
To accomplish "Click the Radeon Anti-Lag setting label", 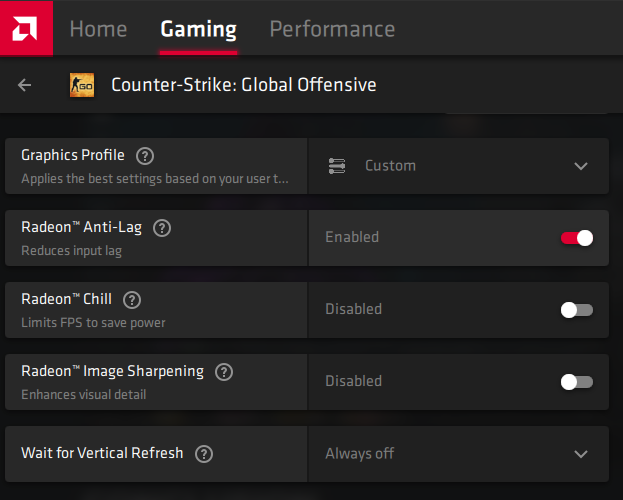I will [x=81, y=228].
